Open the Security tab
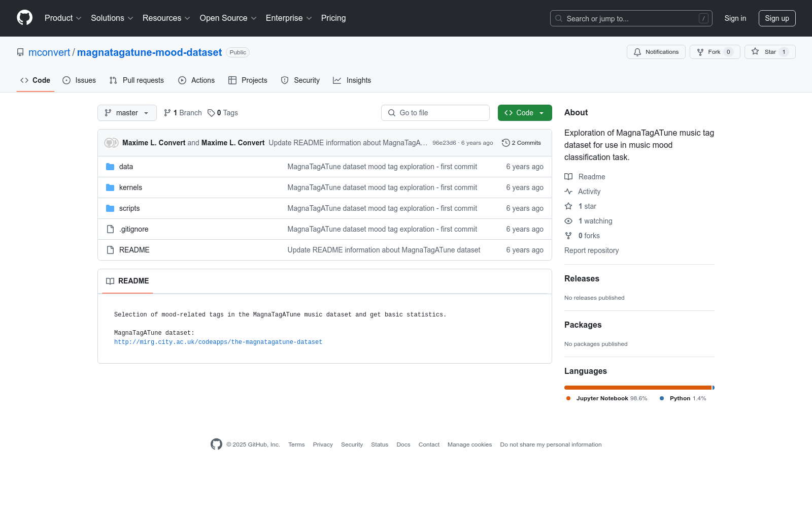Image resolution: width=812 pixels, height=508 pixels. 300,80
